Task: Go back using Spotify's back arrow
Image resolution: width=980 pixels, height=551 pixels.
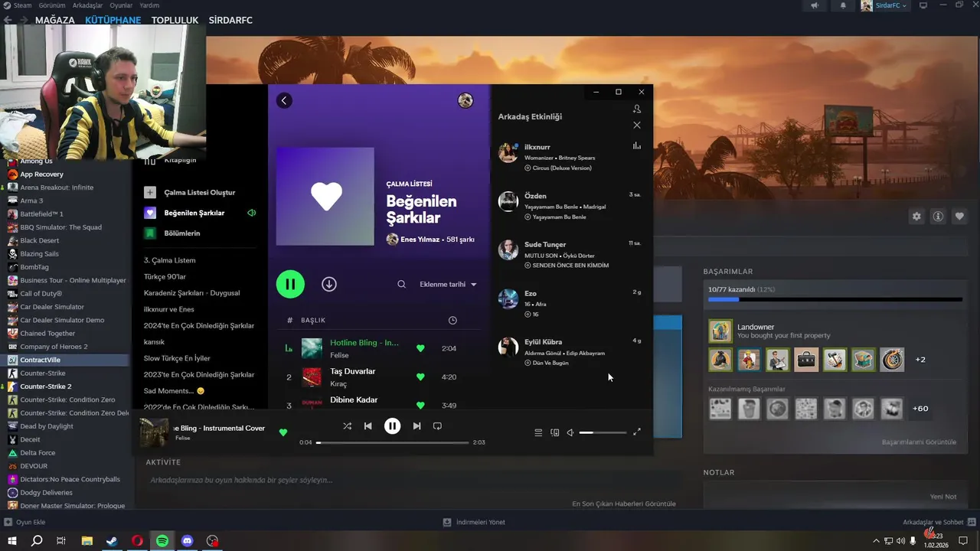Action: (284, 100)
